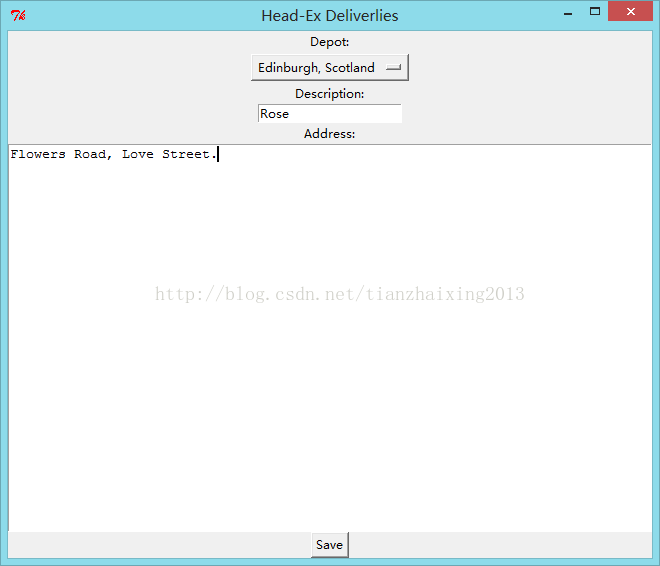Minimize the Head-Ex Deliverlies window
Viewport: 660px width, 566px height.
[566, 12]
